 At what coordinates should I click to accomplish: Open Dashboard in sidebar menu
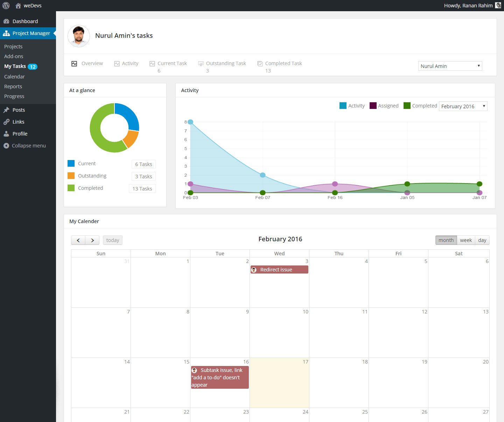pos(28,21)
